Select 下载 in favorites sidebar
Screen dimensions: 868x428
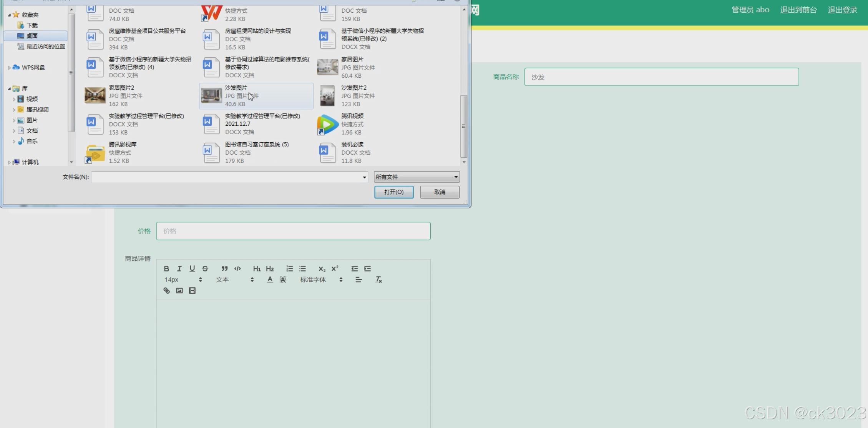[x=32, y=25]
